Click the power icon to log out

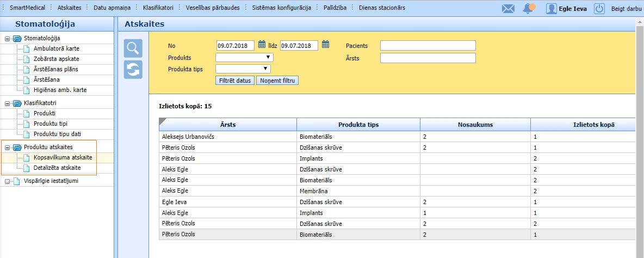tap(599, 8)
